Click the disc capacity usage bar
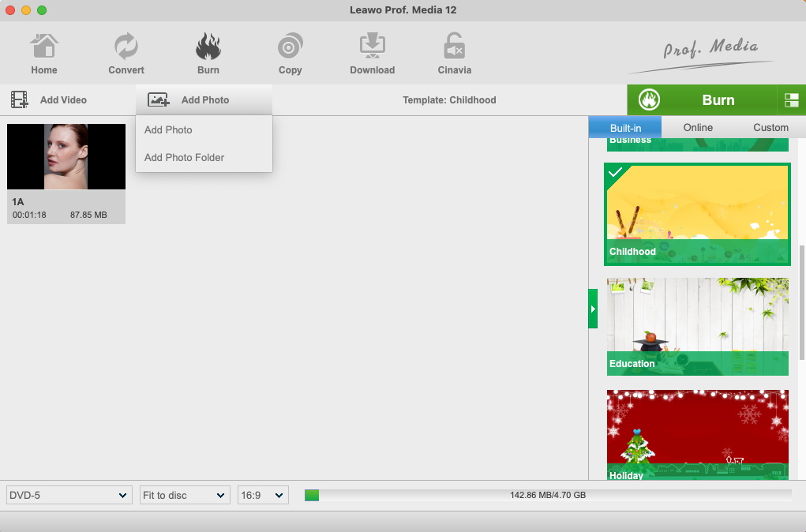Image resolution: width=806 pixels, height=532 pixels. point(548,495)
